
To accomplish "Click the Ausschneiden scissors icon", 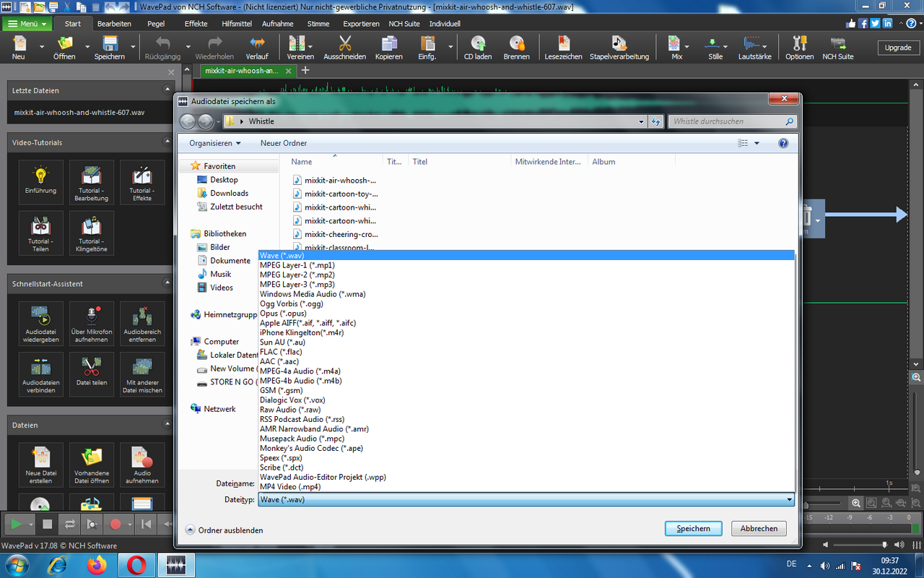I will (x=344, y=48).
